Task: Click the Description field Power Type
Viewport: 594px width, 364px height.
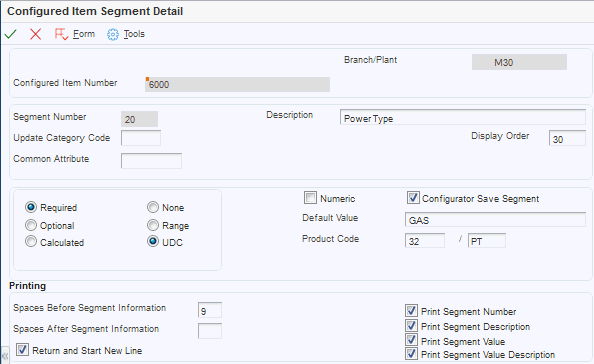Action: click(463, 117)
